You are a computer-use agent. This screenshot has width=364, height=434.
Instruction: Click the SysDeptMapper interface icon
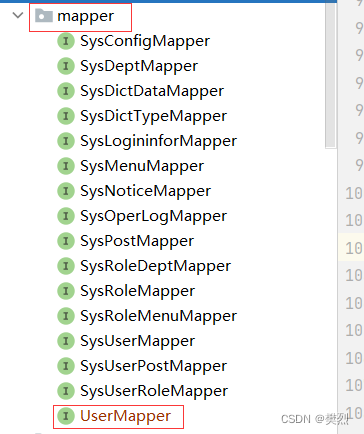click(x=66, y=66)
